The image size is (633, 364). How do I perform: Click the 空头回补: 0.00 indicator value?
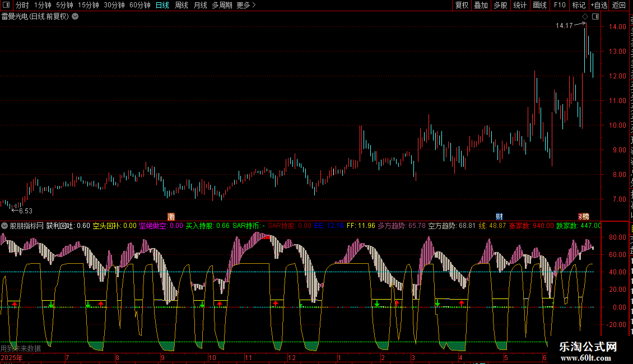pos(115,226)
